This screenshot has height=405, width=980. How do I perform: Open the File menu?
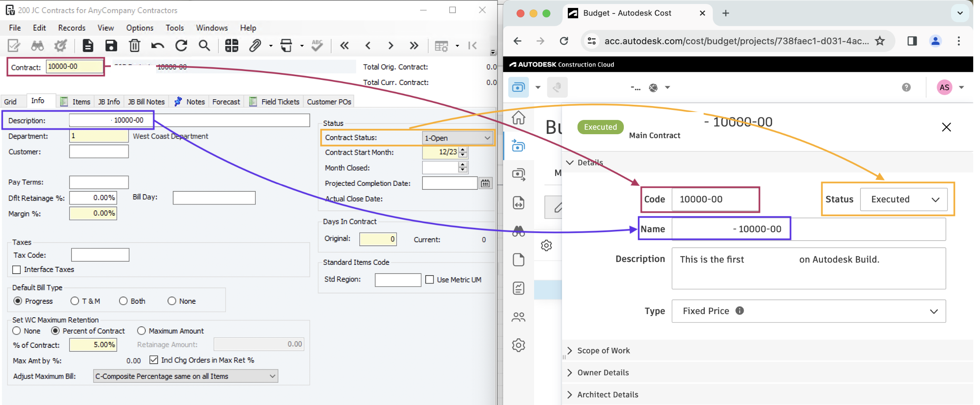15,28
